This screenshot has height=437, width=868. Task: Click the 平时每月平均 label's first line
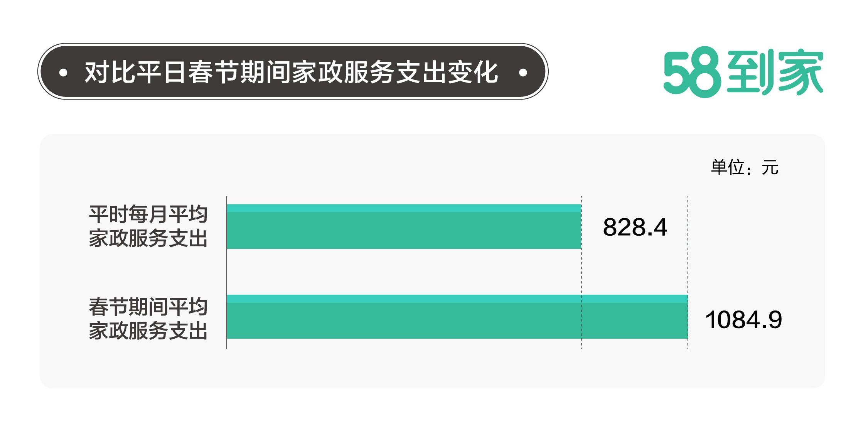(x=148, y=214)
